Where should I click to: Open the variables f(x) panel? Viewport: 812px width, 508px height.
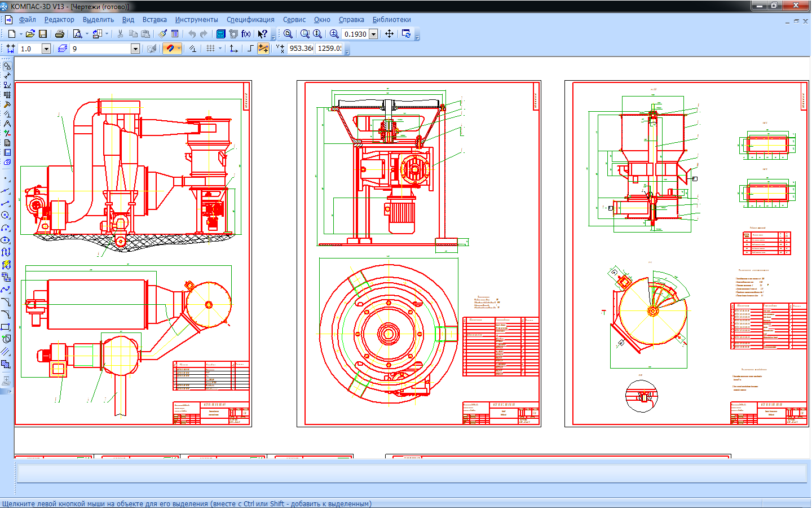coord(246,34)
